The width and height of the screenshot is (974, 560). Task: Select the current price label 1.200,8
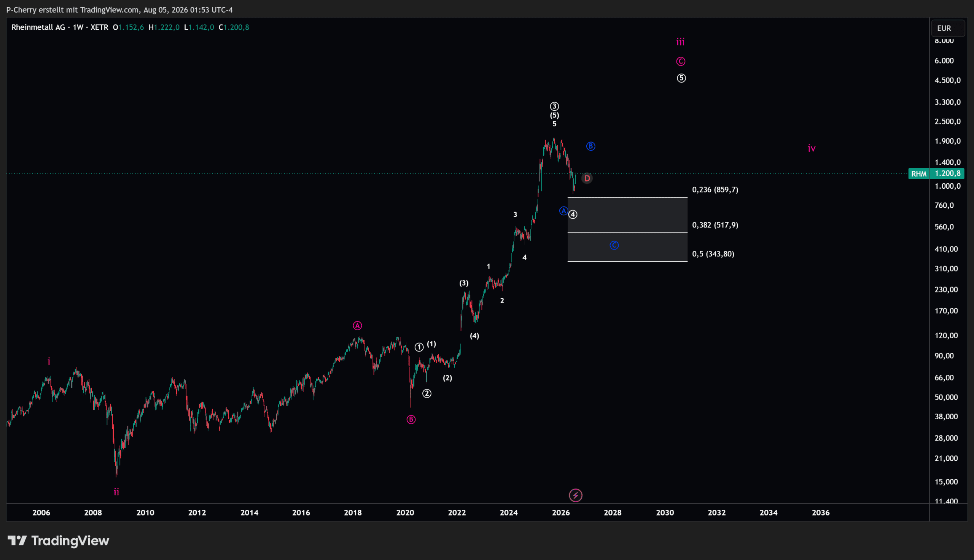[x=948, y=173]
